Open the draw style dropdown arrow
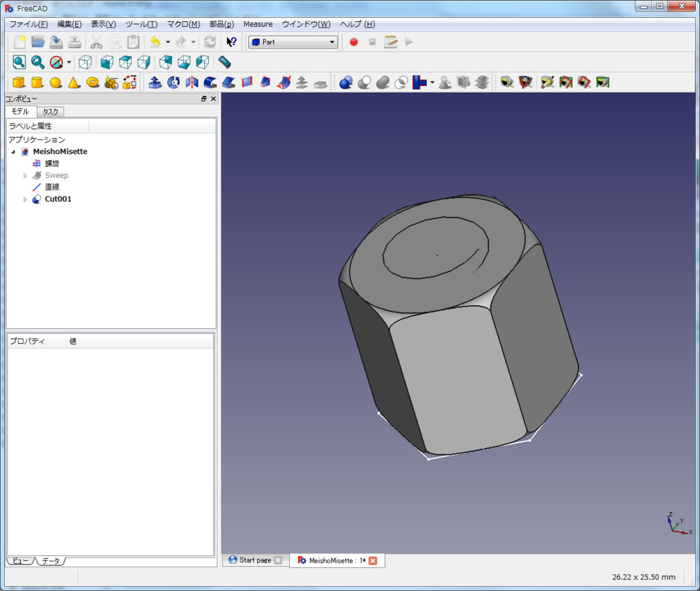Screen dimensions: 700x591 [69, 62]
